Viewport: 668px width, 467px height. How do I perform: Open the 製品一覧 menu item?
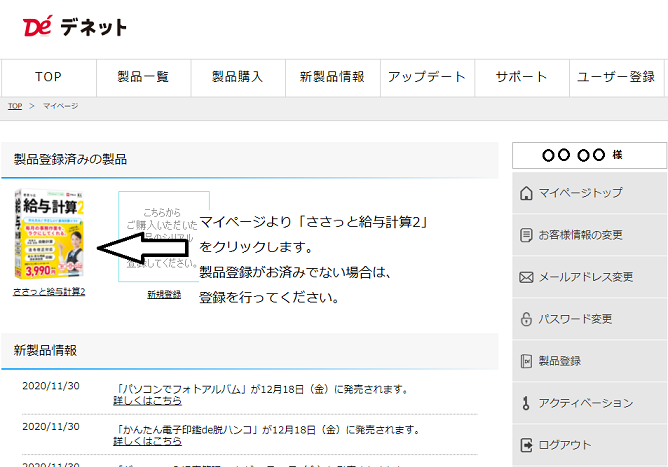[x=144, y=78]
